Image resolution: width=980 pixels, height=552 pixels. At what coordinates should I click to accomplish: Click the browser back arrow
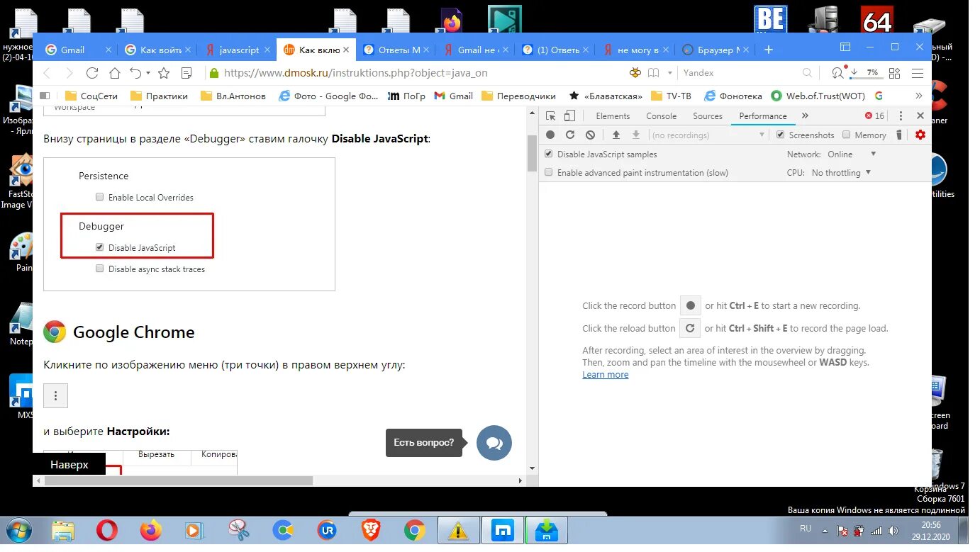pyautogui.click(x=47, y=73)
